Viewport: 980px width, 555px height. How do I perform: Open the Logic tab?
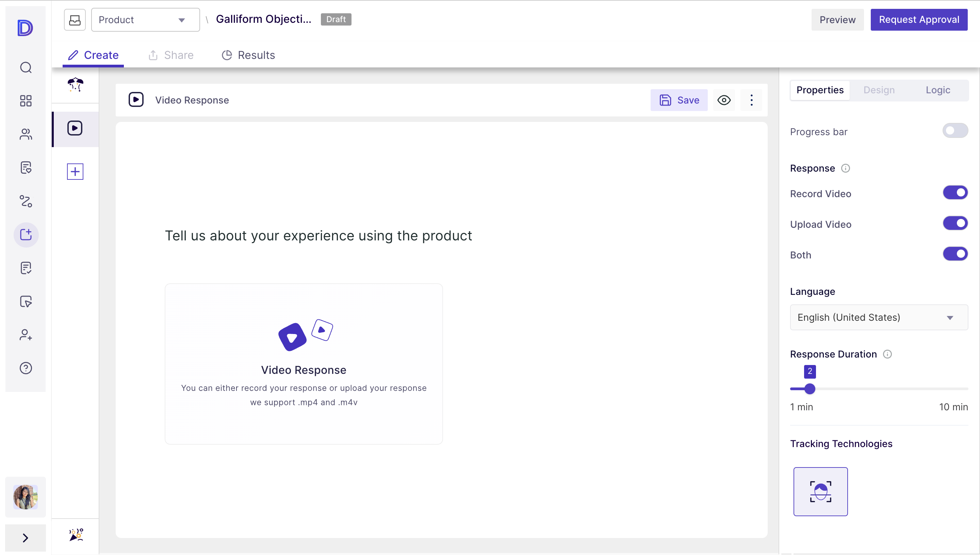[x=938, y=90]
